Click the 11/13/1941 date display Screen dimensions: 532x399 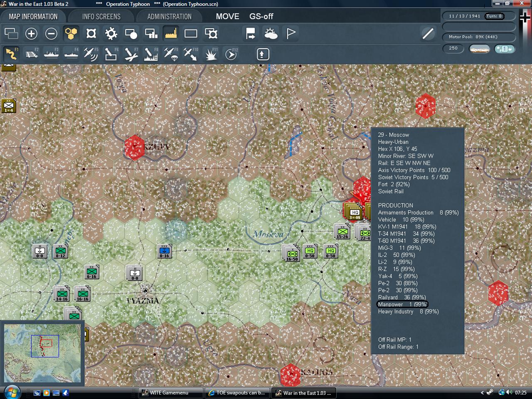[465, 16]
